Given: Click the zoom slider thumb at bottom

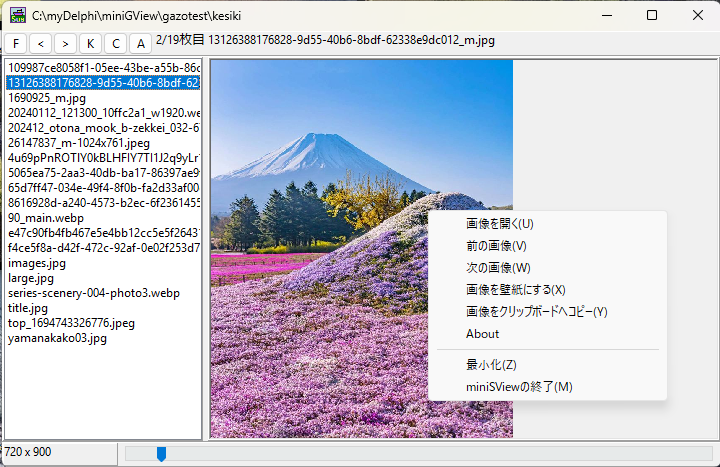Looking at the screenshot, I should point(161,454).
